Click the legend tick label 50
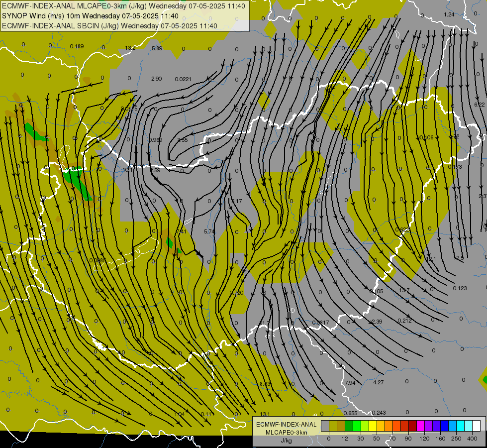 tap(377, 439)
